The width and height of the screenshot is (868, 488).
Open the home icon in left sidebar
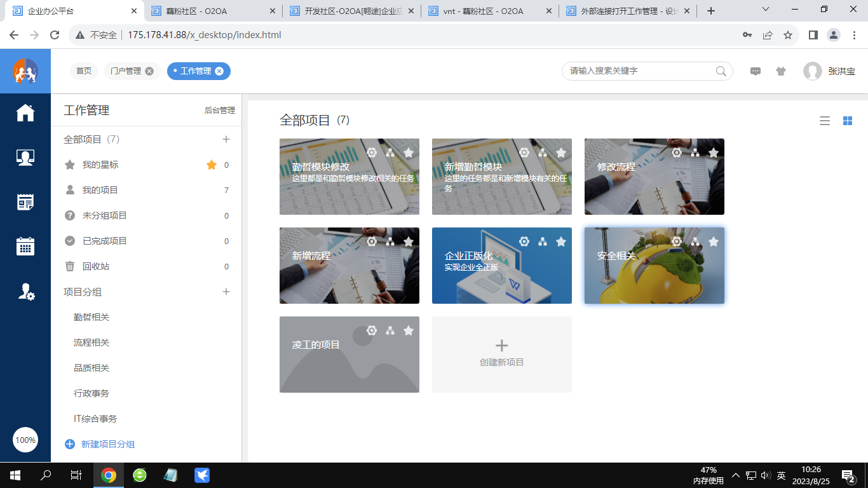[25, 112]
